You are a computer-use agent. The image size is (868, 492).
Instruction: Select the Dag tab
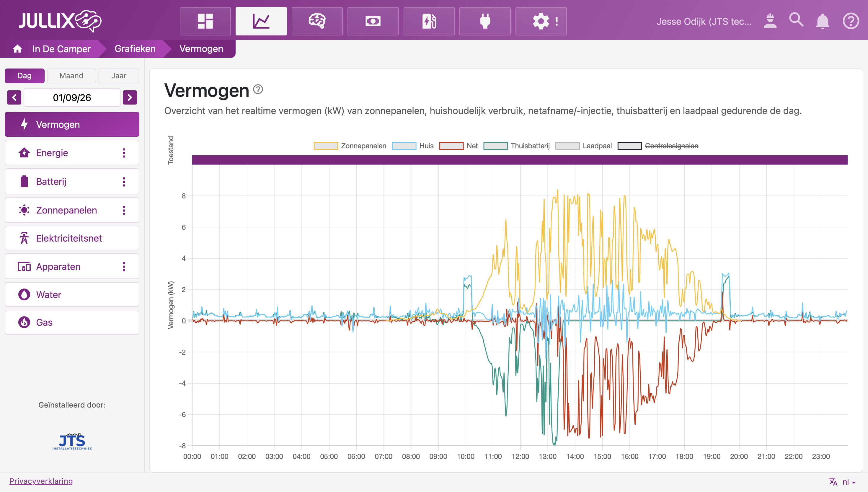24,76
